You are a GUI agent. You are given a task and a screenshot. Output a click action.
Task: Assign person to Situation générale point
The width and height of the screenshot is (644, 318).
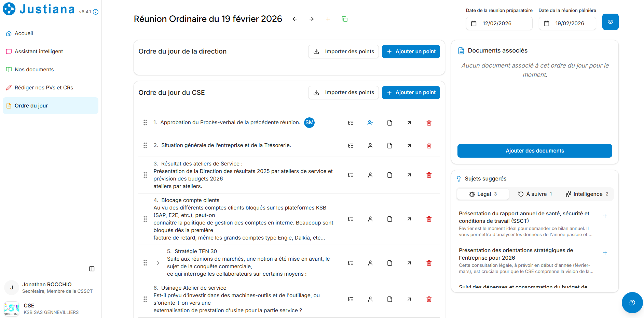[370, 146]
